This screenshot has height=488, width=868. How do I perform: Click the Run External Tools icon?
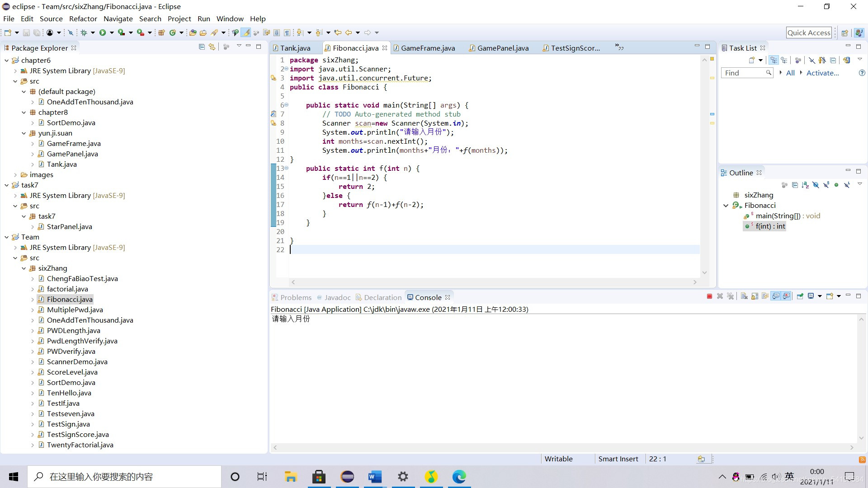point(141,33)
